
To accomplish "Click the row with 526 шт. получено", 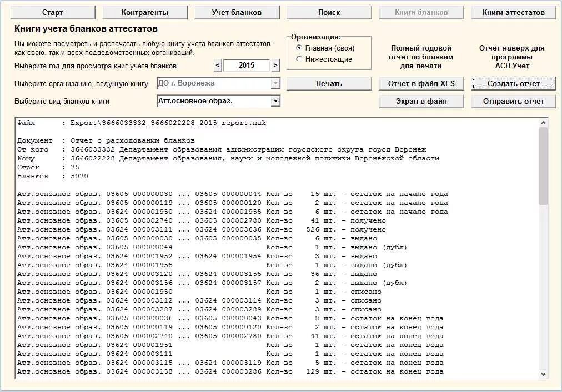I will click(202, 229).
